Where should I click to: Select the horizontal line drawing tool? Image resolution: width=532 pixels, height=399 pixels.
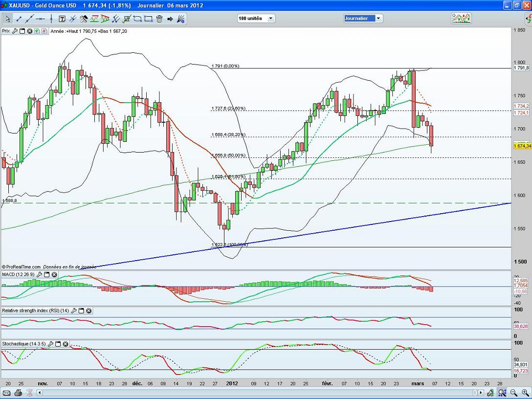tap(41, 19)
